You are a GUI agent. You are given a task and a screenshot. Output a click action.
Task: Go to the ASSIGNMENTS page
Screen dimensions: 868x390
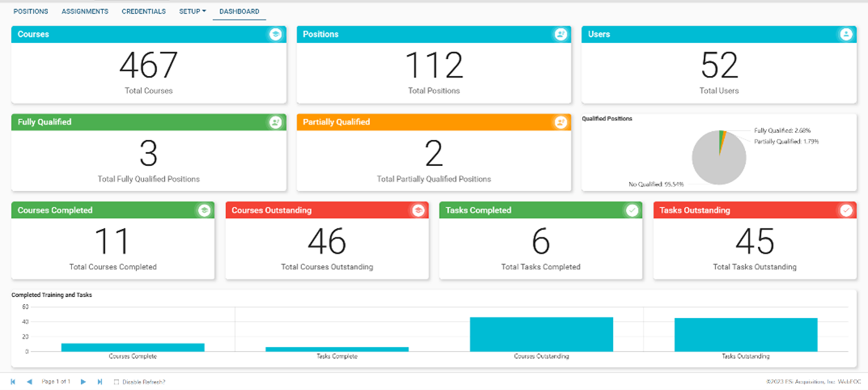[x=84, y=11]
